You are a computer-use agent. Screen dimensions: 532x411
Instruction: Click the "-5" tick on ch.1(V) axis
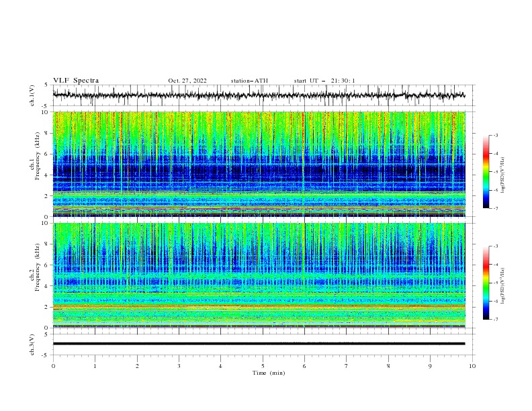(46, 106)
